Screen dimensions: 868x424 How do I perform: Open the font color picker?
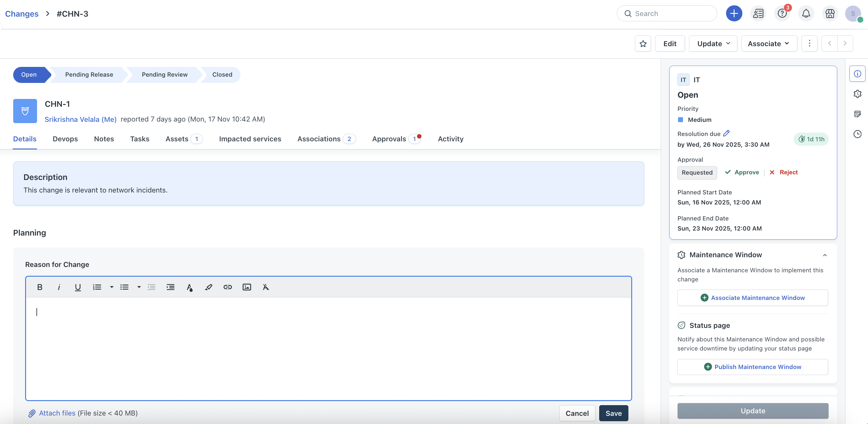(x=189, y=287)
